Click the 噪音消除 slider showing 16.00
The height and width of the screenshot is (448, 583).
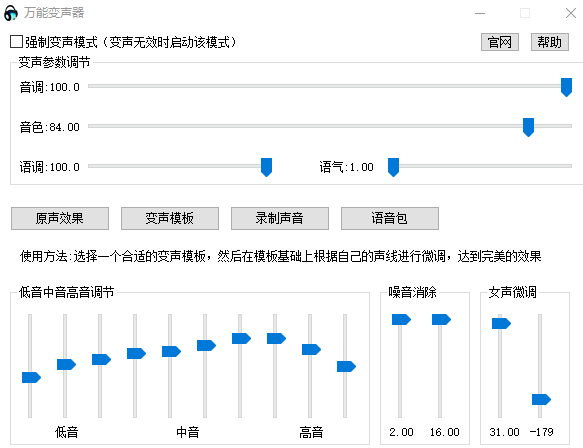[441, 319]
